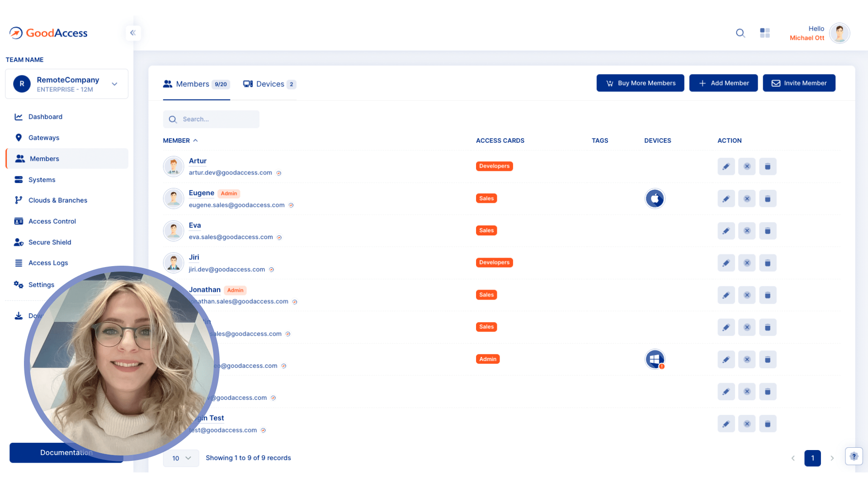Delete Jiri using the trash action icon
The height and width of the screenshot is (488, 868).
tap(767, 263)
